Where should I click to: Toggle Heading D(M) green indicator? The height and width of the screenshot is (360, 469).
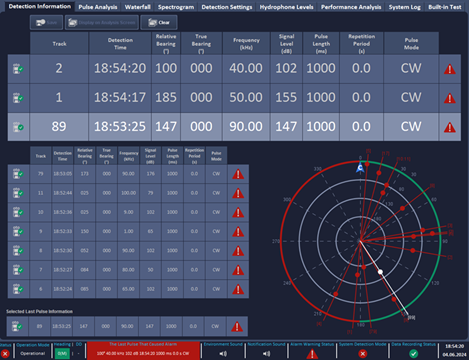click(62, 353)
